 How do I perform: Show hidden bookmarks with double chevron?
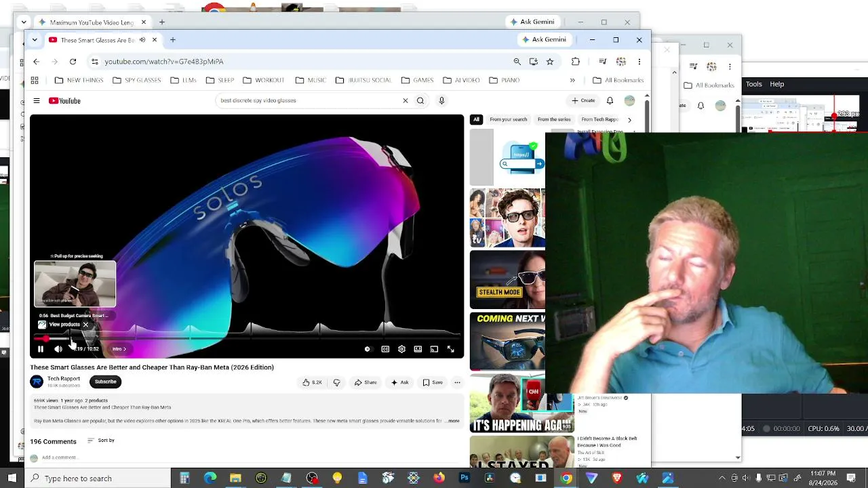pyautogui.click(x=572, y=80)
